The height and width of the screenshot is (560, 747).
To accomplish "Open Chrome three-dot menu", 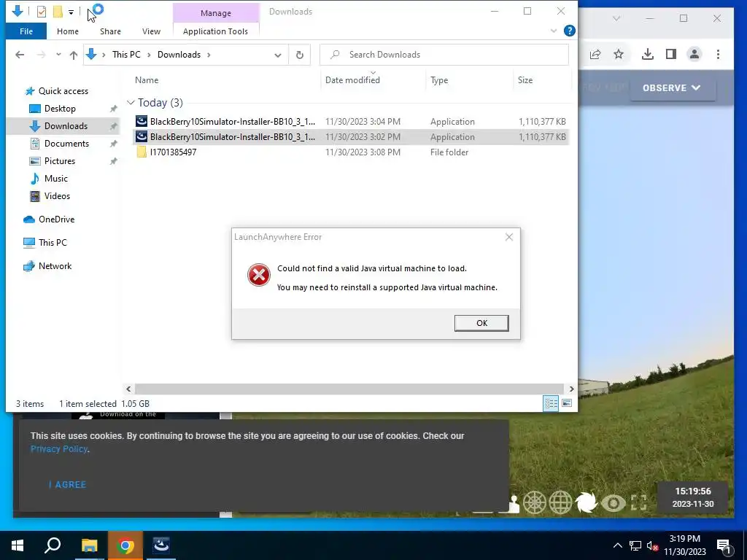I will click(718, 54).
